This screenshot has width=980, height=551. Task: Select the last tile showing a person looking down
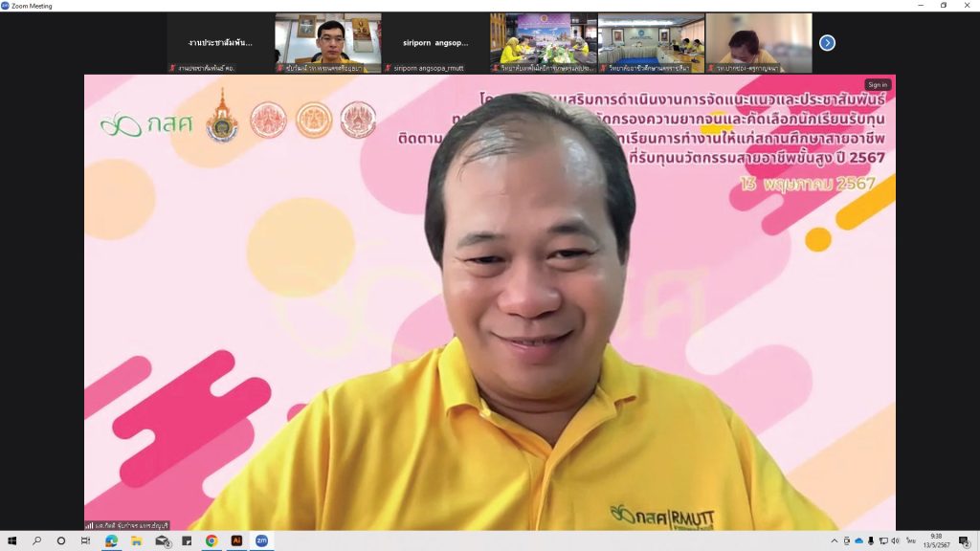759,43
